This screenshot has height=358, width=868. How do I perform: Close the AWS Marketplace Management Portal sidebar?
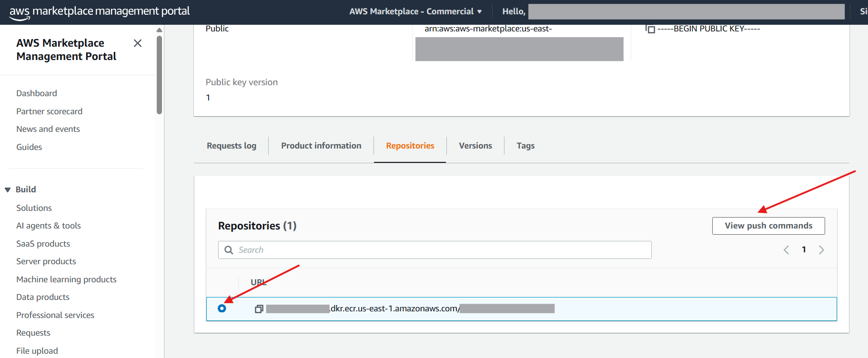(x=138, y=43)
